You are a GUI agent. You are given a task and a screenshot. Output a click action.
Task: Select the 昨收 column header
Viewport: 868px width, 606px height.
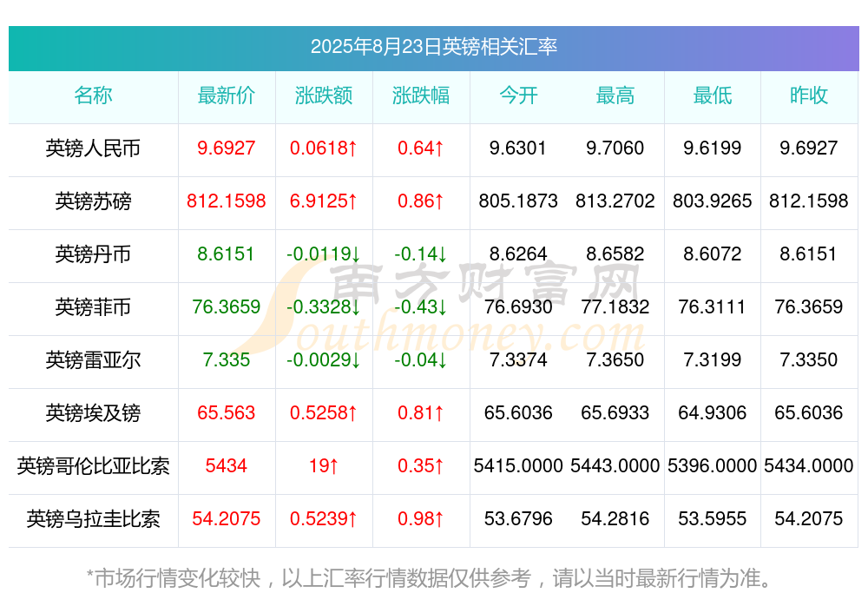tap(809, 96)
